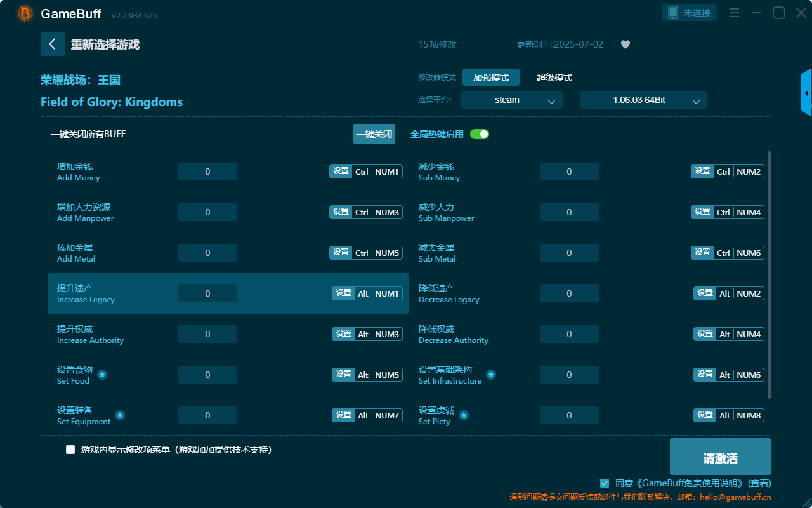
Task: Uncheck the GameBuff disclaimer agreement checkbox
Action: pyautogui.click(x=605, y=483)
